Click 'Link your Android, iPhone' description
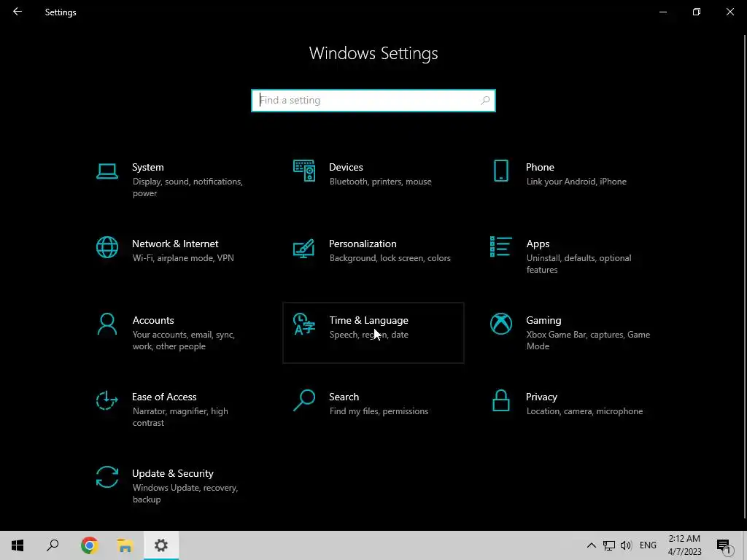Screen dimensions: 747x560 pyautogui.click(x=576, y=182)
